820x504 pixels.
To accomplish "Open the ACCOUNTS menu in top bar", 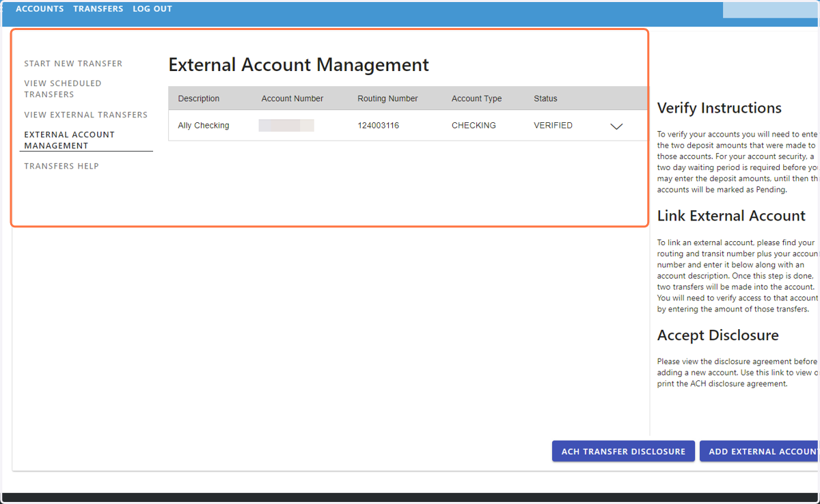I will coord(40,9).
